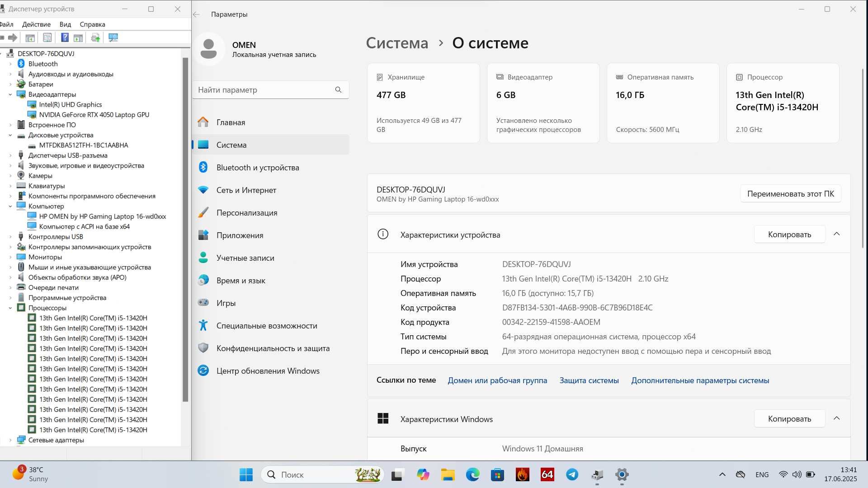Open Bluetooth и устройства settings
868x488 pixels.
(x=270, y=168)
